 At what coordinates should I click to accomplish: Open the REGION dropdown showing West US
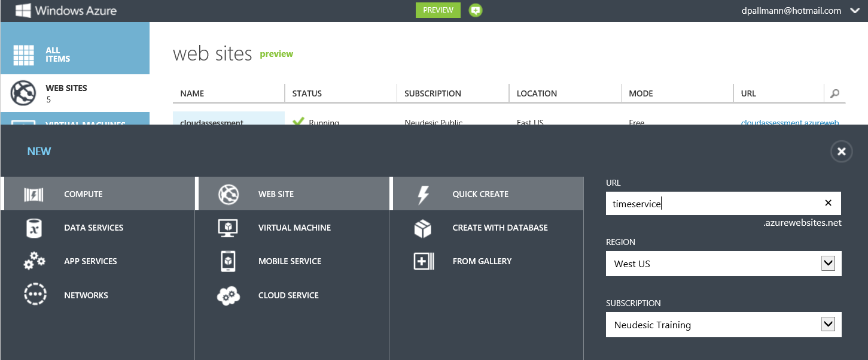[723, 264]
